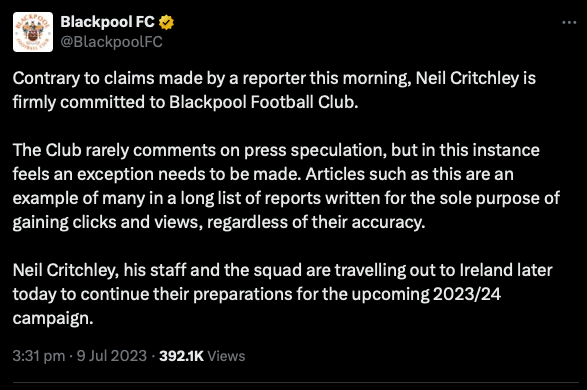
Task: Click the 'example of many in a long list' line
Action: (x=286, y=198)
